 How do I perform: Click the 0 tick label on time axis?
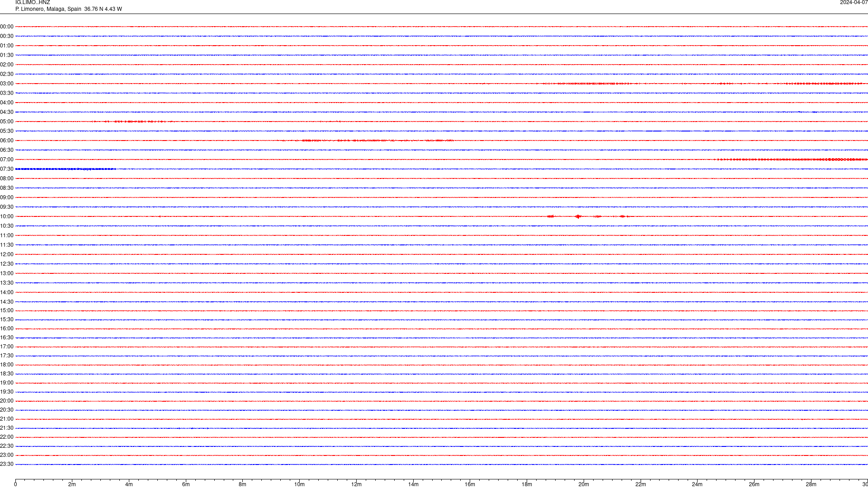[15, 484]
